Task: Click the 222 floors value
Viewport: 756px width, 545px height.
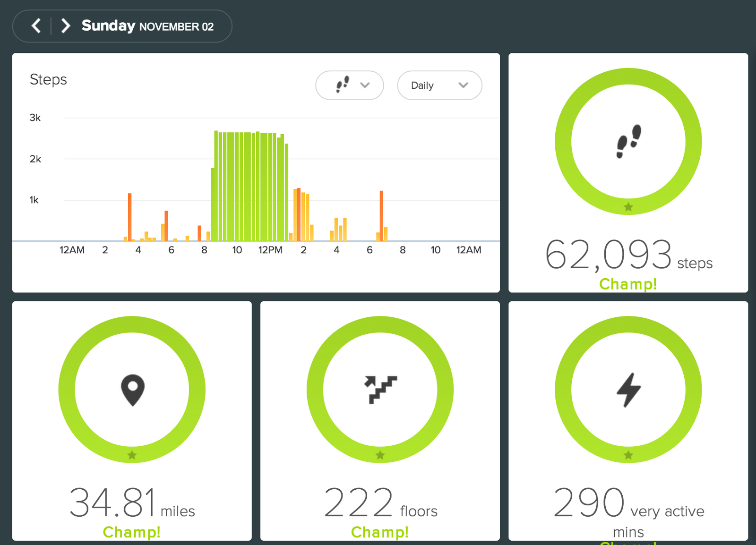Action: tap(380, 503)
